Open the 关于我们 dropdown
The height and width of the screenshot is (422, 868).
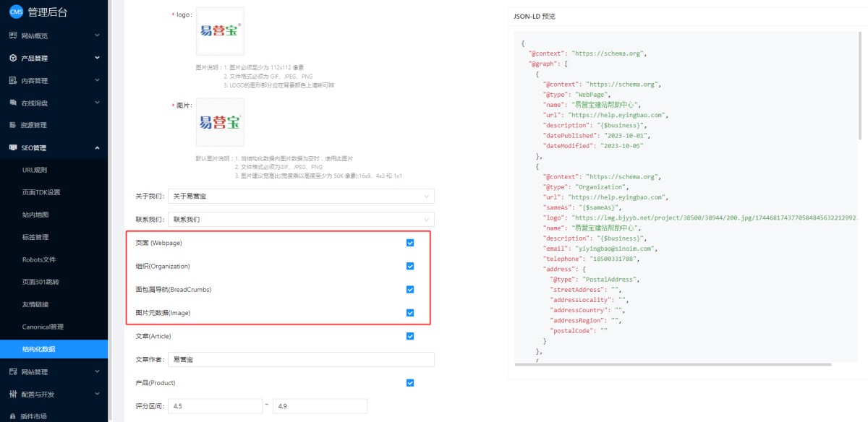pos(301,196)
